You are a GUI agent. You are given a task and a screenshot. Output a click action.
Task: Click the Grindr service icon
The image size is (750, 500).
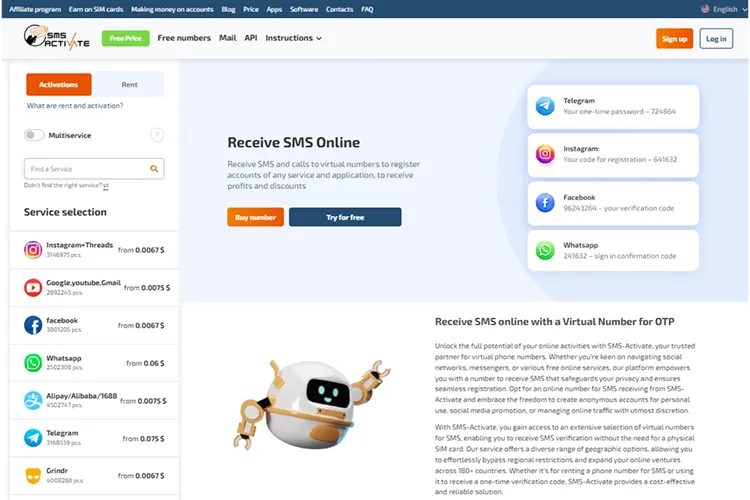click(x=33, y=476)
